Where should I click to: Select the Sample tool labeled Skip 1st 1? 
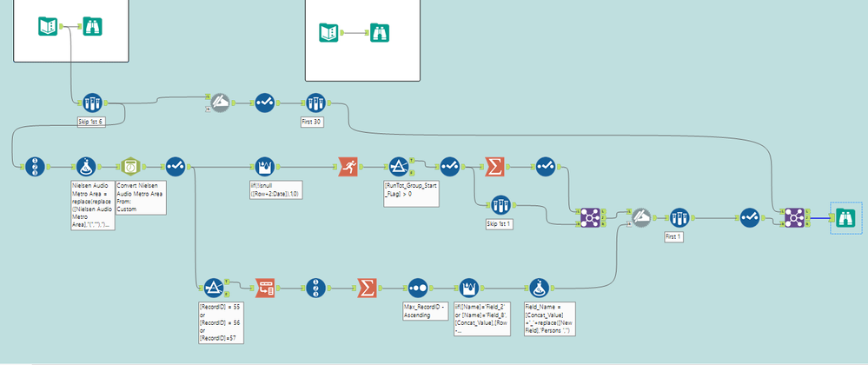(x=500, y=204)
